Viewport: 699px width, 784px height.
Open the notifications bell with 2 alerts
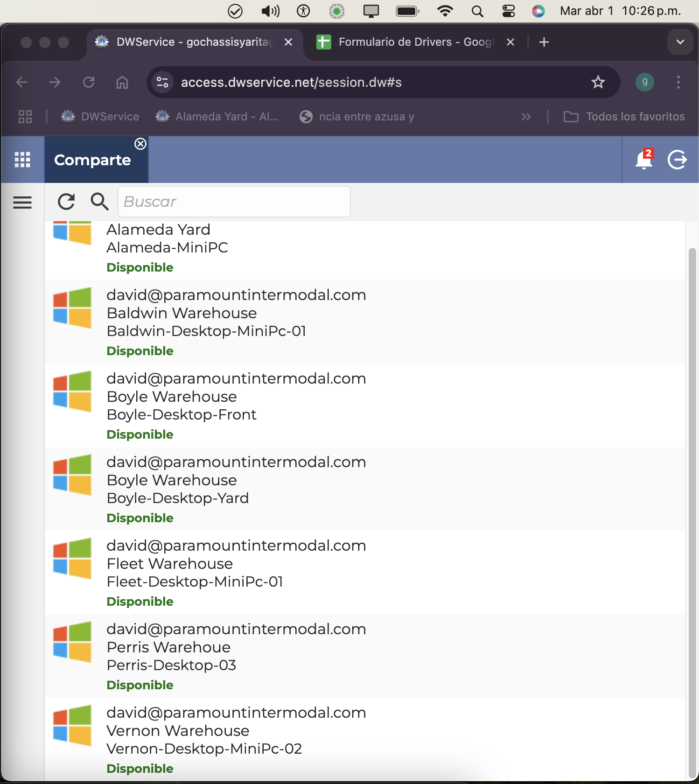644,159
